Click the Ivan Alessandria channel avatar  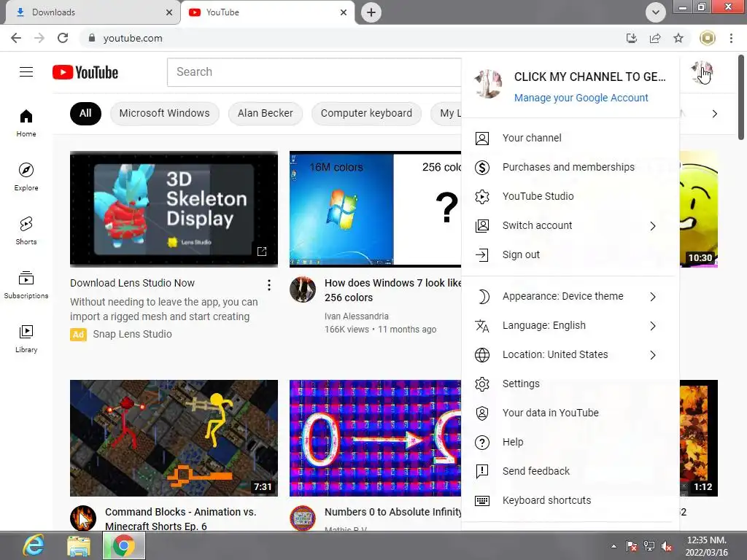[x=303, y=289]
